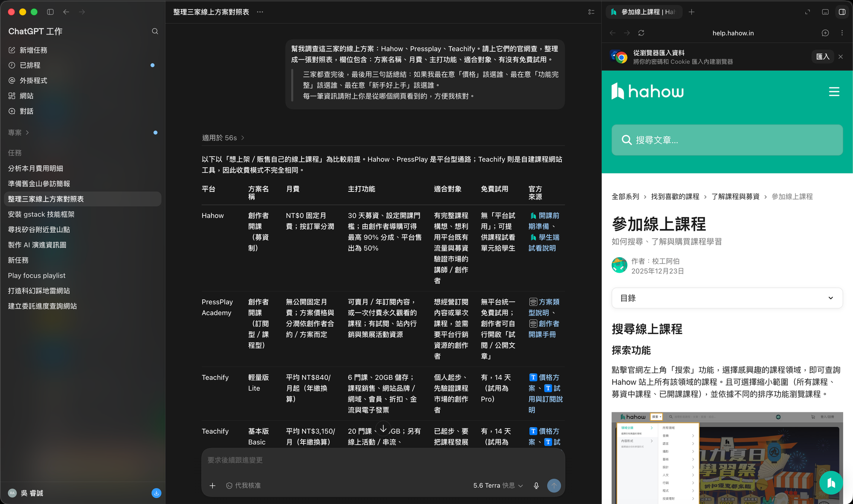Screen dimensions: 853x504
Task: Click the help.hahow.in address bar
Action: pyautogui.click(x=733, y=33)
